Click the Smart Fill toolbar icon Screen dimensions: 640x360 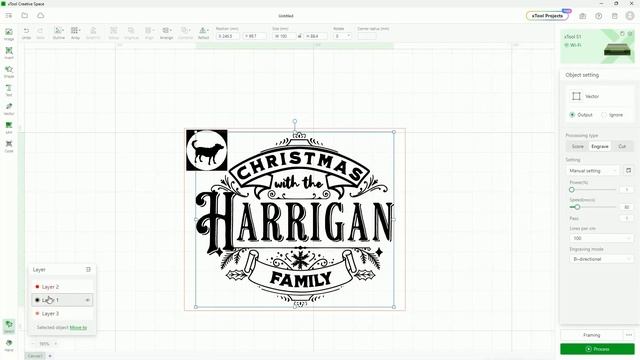(93, 33)
